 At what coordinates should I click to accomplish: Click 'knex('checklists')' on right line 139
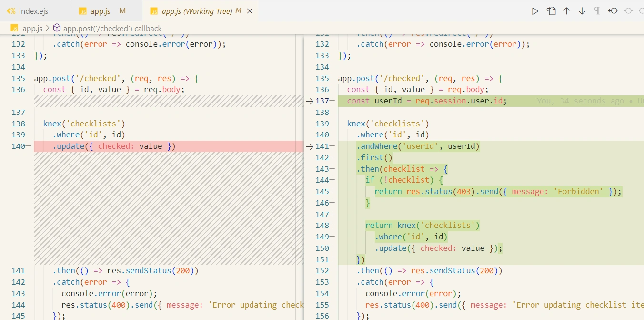pyautogui.click(x=388, y=124)
